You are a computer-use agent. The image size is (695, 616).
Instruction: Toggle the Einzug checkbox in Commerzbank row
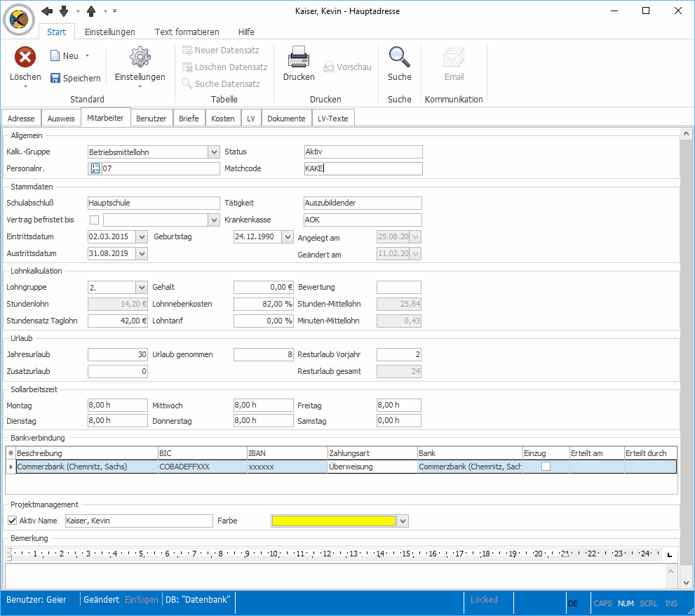(546, 466)
